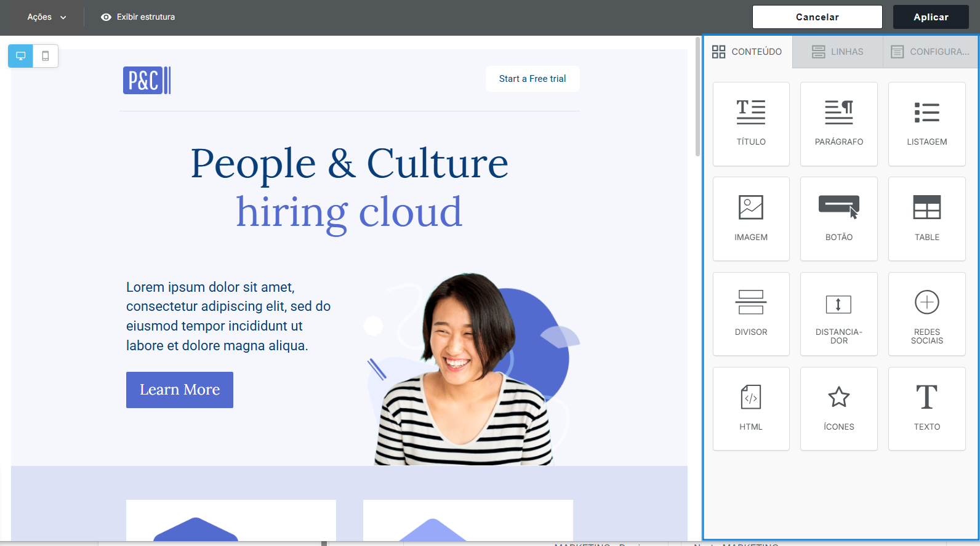The image size is (980, 546).
Task: Select the Divisor content block
Action: coord(751,314)
